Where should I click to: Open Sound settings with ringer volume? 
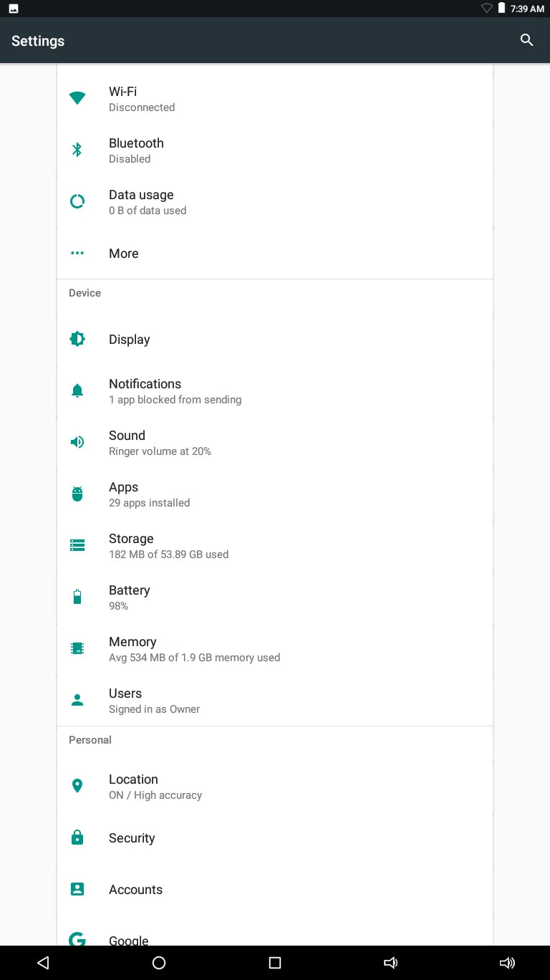[x=275, y=442]
